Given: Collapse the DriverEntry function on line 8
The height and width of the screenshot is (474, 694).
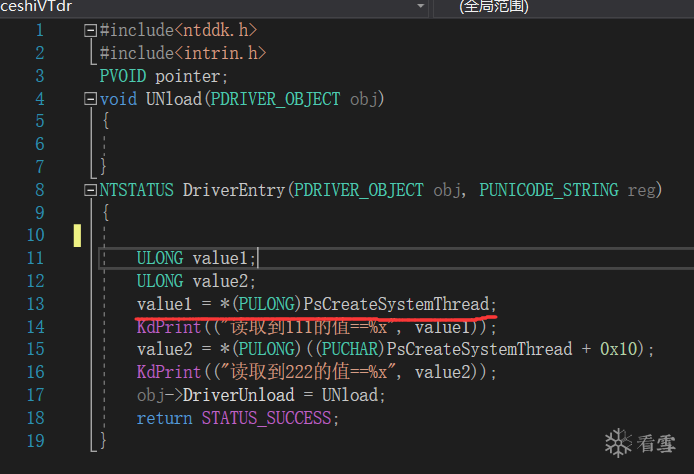Looking at the screenshot, I should (x=90, y=190).
